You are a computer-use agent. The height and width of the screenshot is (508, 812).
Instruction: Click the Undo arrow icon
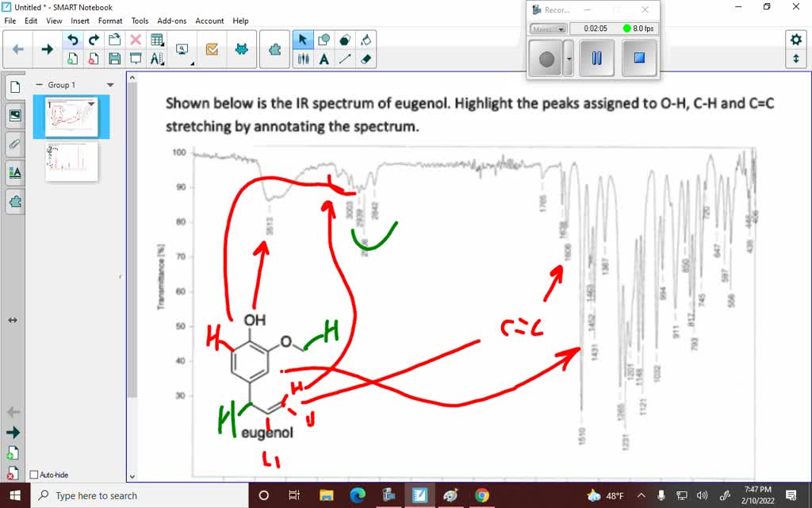(73, 39)
